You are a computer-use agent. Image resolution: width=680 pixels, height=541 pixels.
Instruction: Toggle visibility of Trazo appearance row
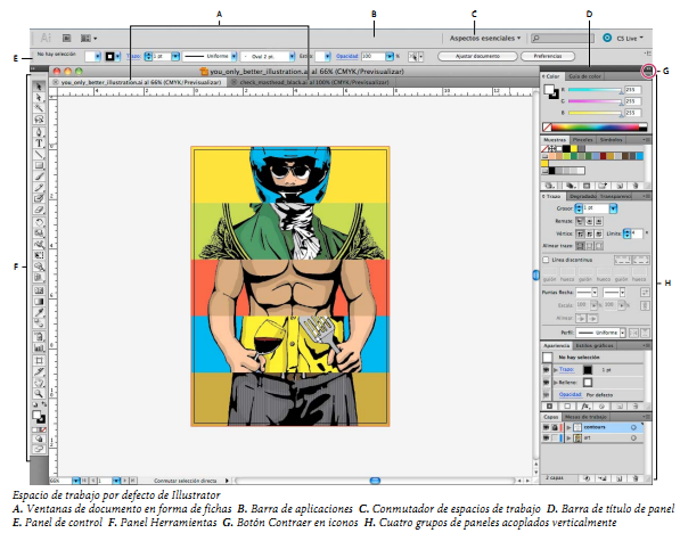tap(546, 370)
